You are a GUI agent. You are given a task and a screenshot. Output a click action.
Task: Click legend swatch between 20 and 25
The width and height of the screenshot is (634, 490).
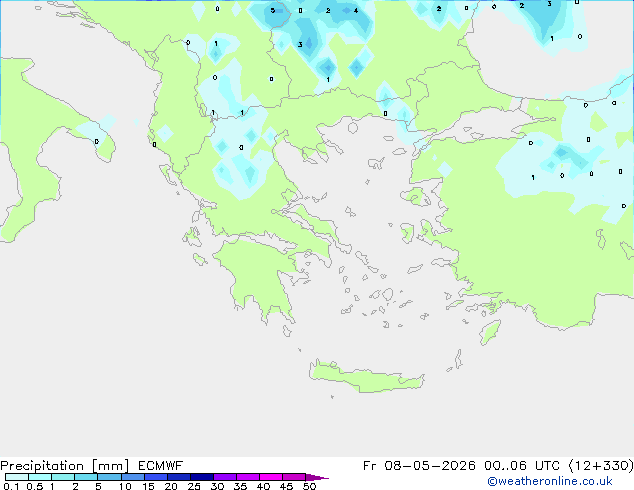(x=179, y=477)
